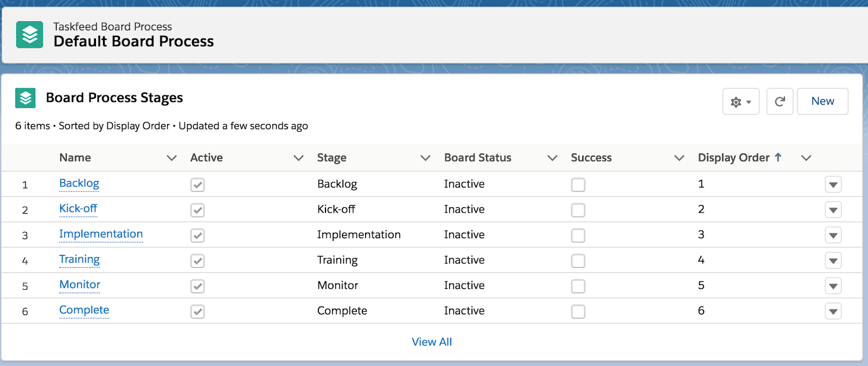Expand the Name column options chevron
The image size is (868, 366).
171,158
